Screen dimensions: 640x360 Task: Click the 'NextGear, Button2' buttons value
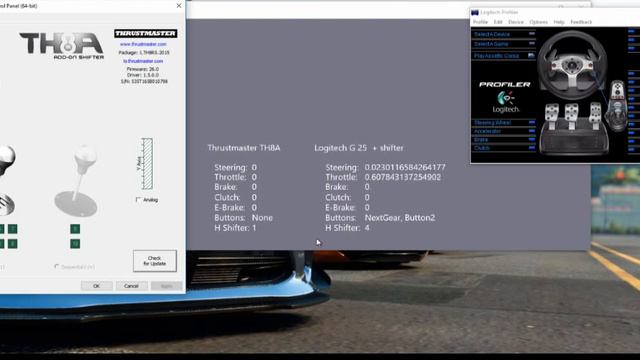[400, 218]
